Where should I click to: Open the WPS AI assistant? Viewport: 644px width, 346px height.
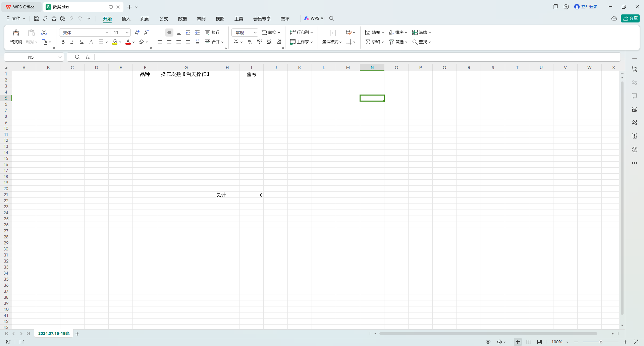[x=314, y=18]
